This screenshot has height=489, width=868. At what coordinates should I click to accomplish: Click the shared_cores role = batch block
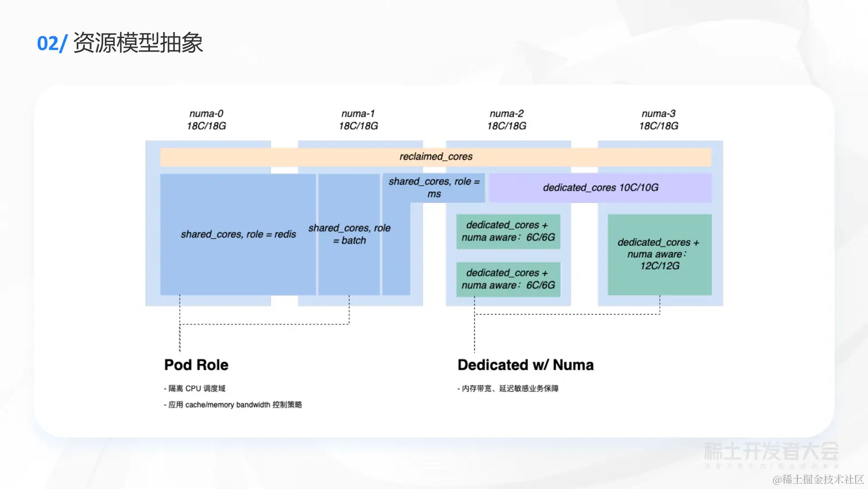349,234
